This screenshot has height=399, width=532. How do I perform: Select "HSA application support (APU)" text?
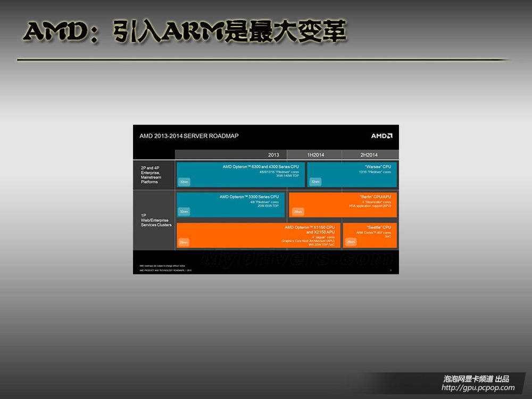370,206
